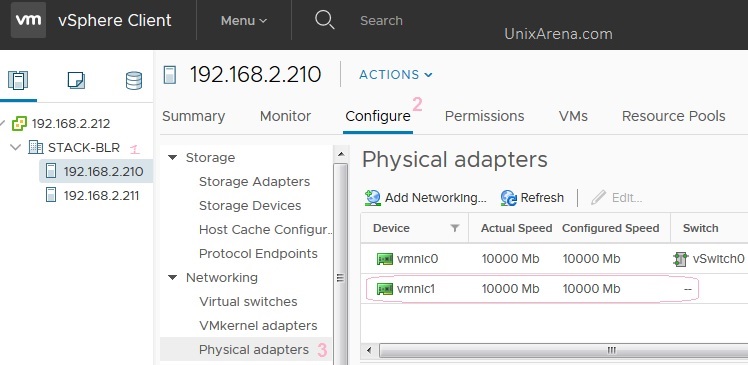The height and width of the screenshot is (365, 748).
Task: Click the sidebar splitter grip handle
Action: tap(340, 278)
